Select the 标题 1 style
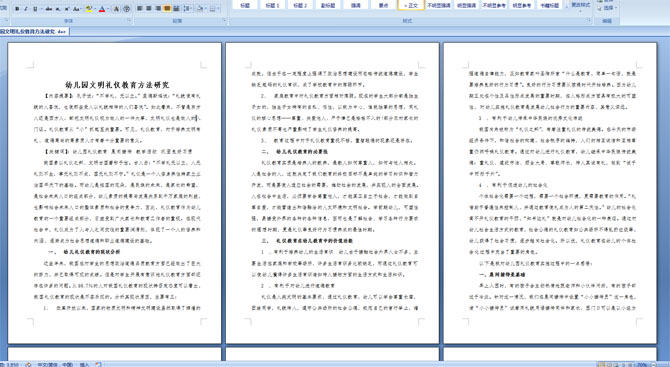670x367 pixels. pyautogui.click(x=272, y=5)
